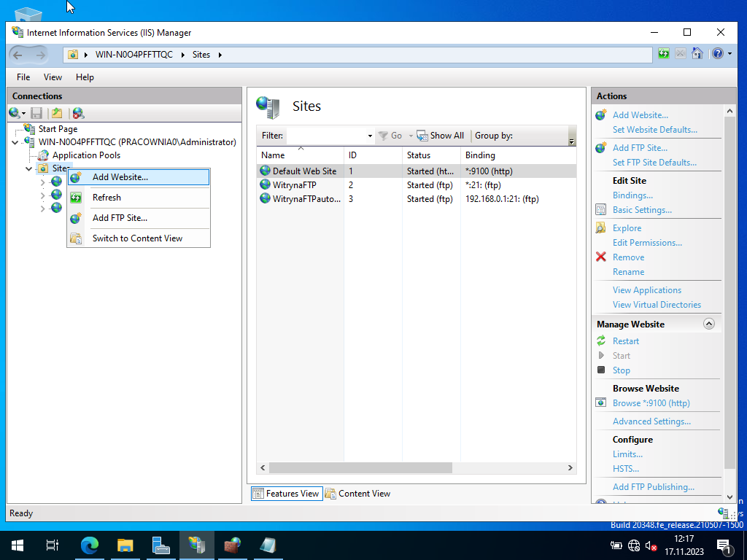Open Task View from taskbar
747x560 pixels.
point(53,545)
